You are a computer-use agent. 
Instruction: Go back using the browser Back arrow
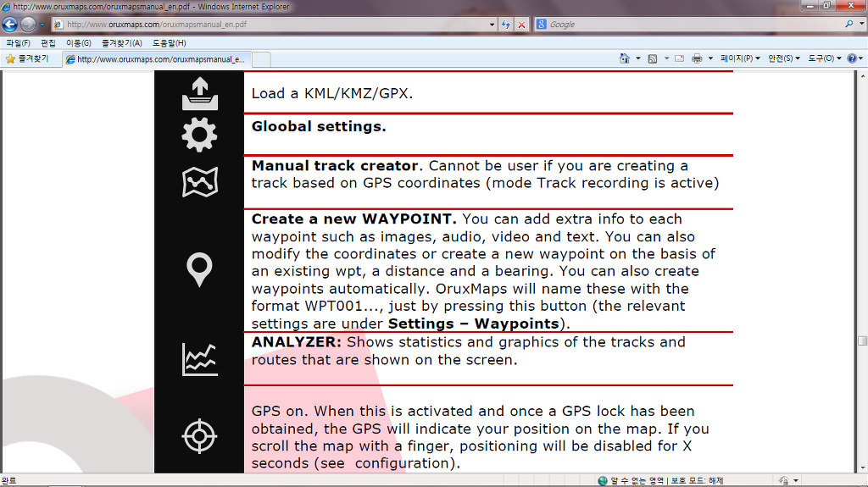click(10, 25)
